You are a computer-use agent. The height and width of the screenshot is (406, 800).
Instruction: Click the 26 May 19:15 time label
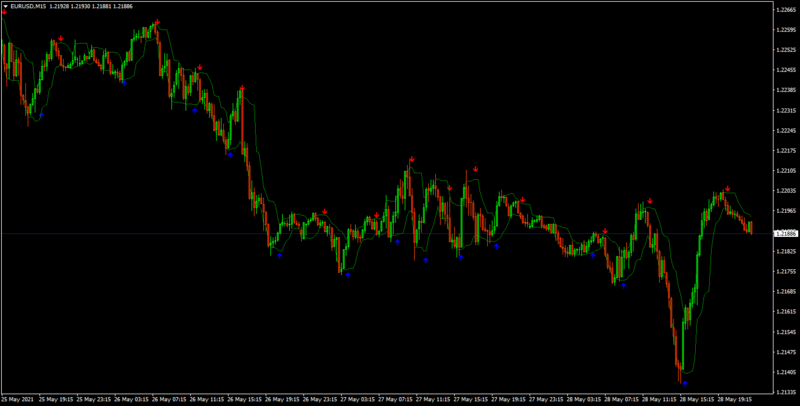point(282,399)
